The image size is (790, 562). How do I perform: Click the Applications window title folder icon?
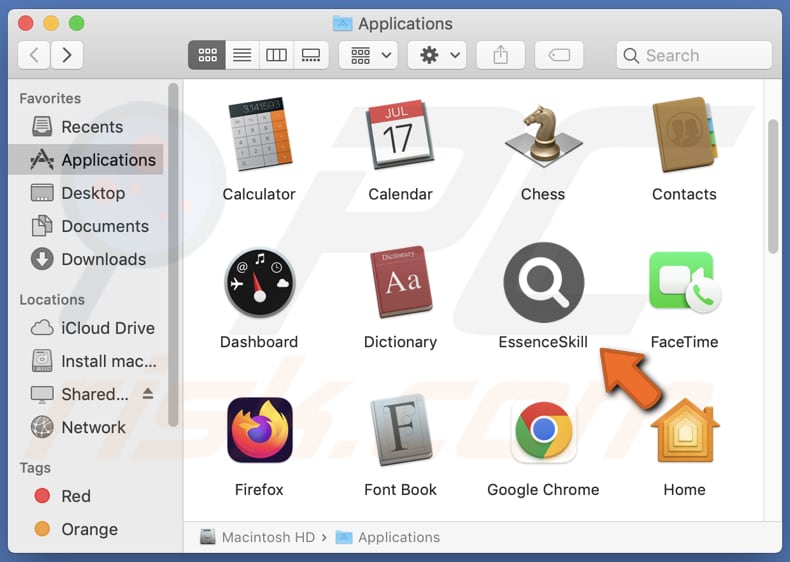343,23
